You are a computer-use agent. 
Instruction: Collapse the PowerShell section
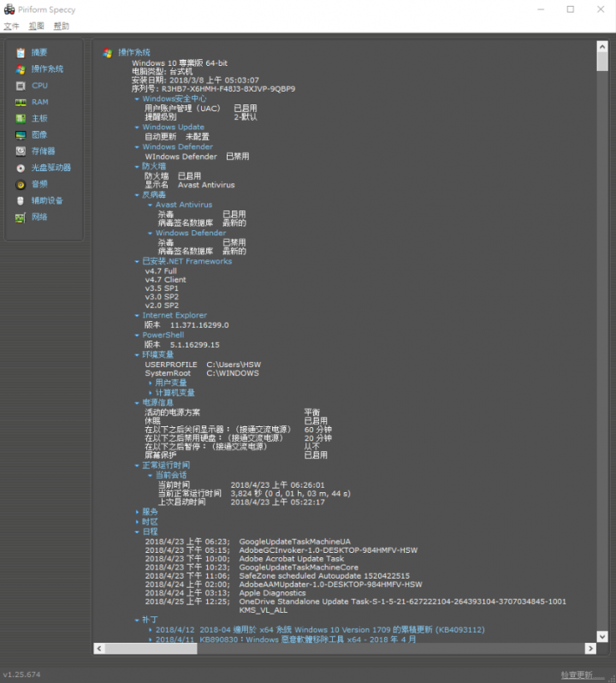coord(137,336)
